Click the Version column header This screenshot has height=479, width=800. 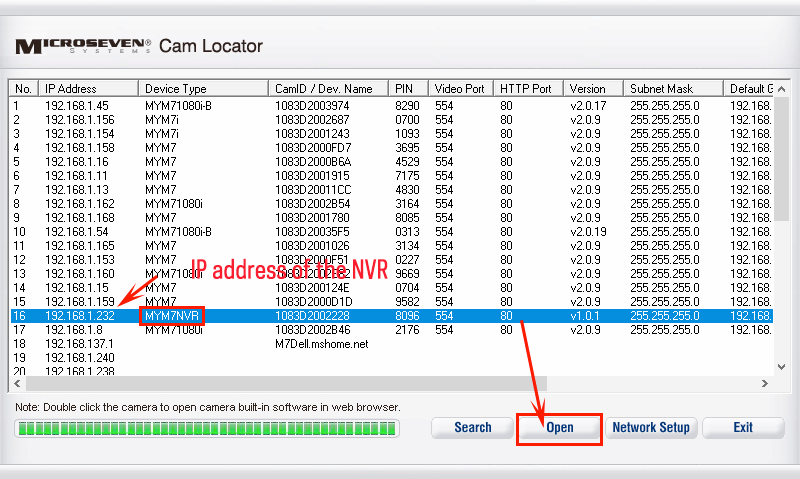coord(593,89)
